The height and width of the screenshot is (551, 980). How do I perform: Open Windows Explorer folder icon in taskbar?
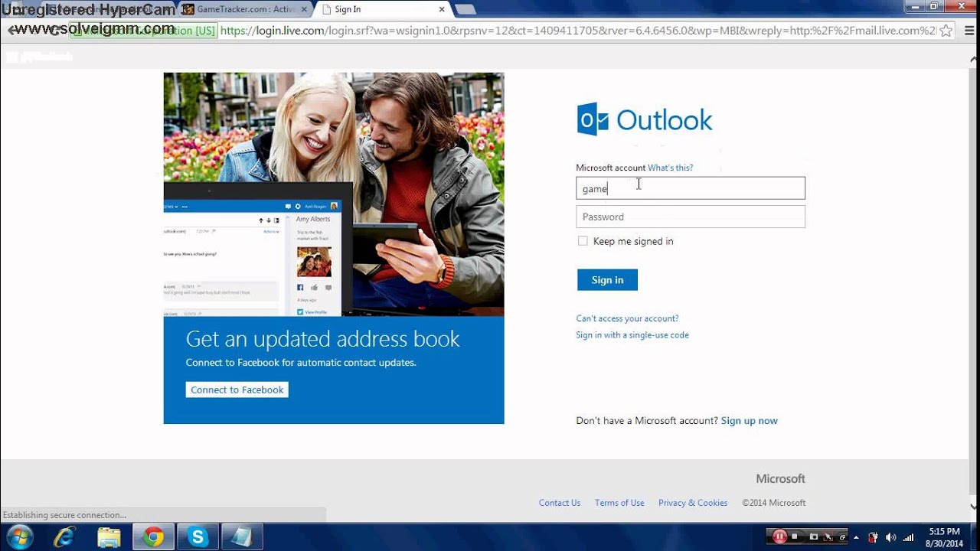(x=109, y=537)
